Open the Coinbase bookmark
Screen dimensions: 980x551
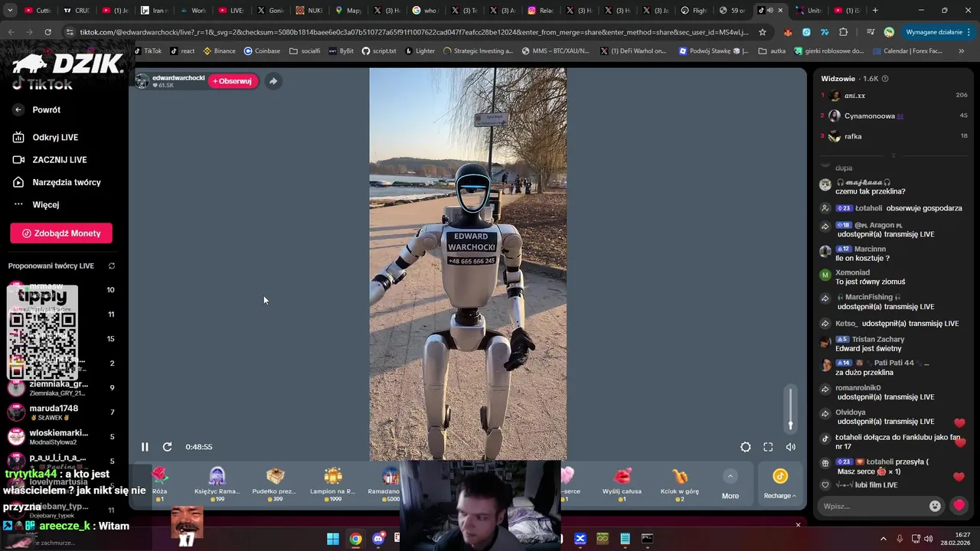[x=262, y=51]
